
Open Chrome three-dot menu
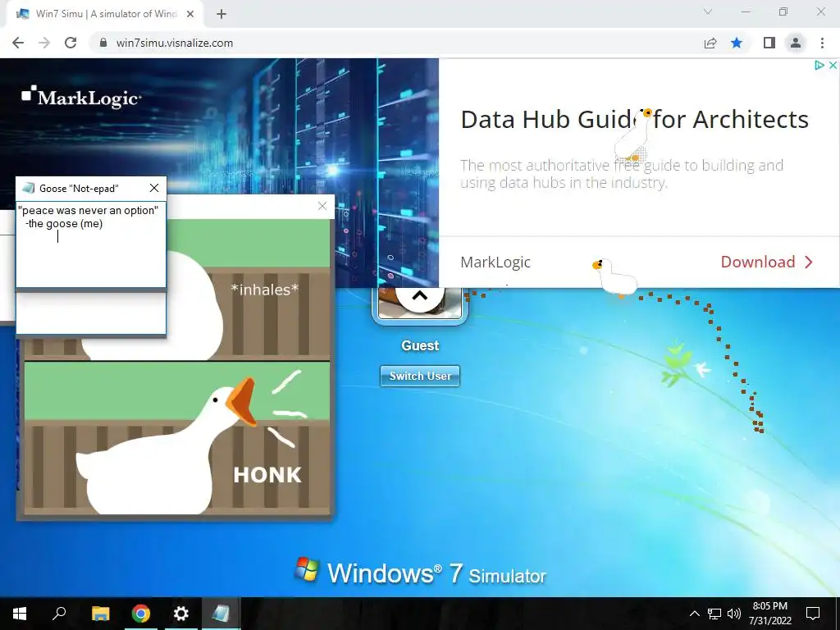tap(822, 43)
